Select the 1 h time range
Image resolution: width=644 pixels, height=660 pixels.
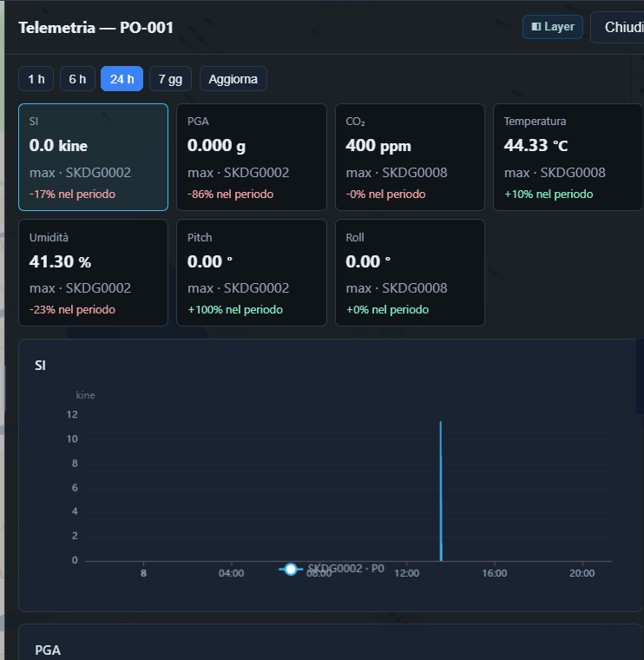pos(36,79)
